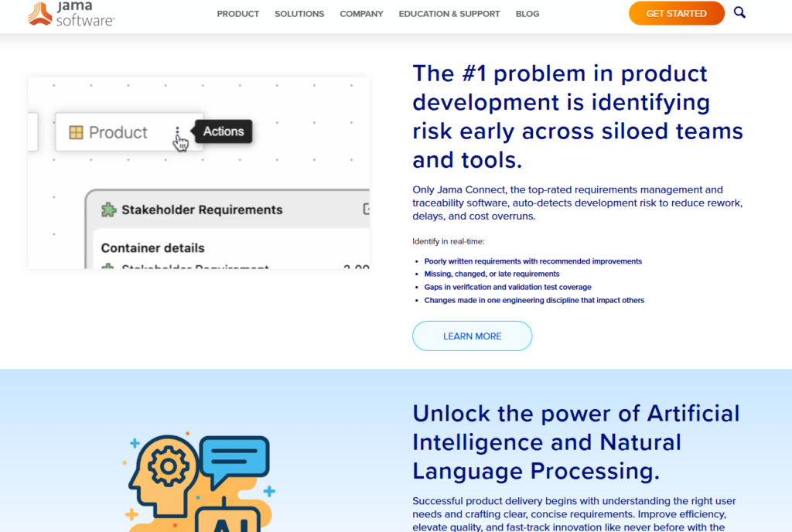Open the Product navigation menu

click(x=237, y=14)
